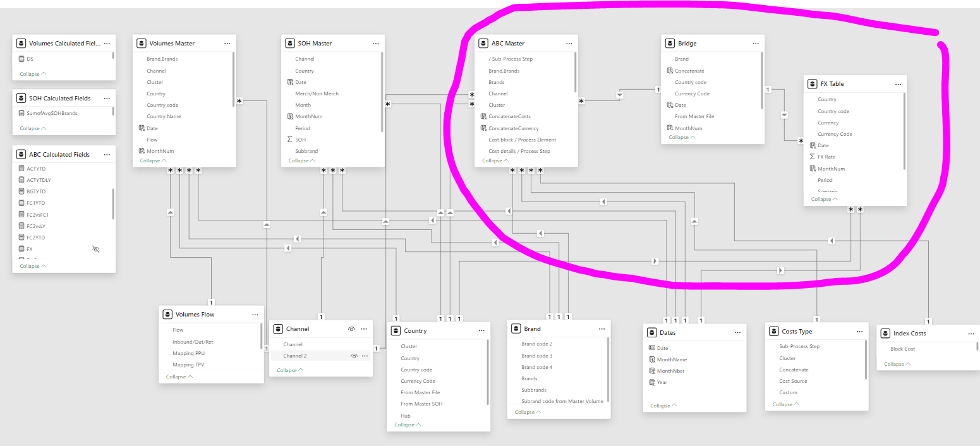The image size is (980, 446).
Task: Click the Sigma icon next to SOH
Action: (289, 140)
